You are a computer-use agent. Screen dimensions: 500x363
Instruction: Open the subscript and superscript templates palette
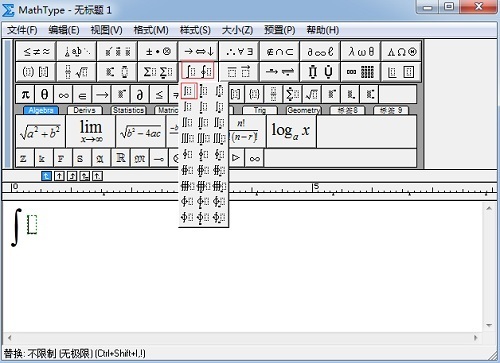tap(117, 72)
